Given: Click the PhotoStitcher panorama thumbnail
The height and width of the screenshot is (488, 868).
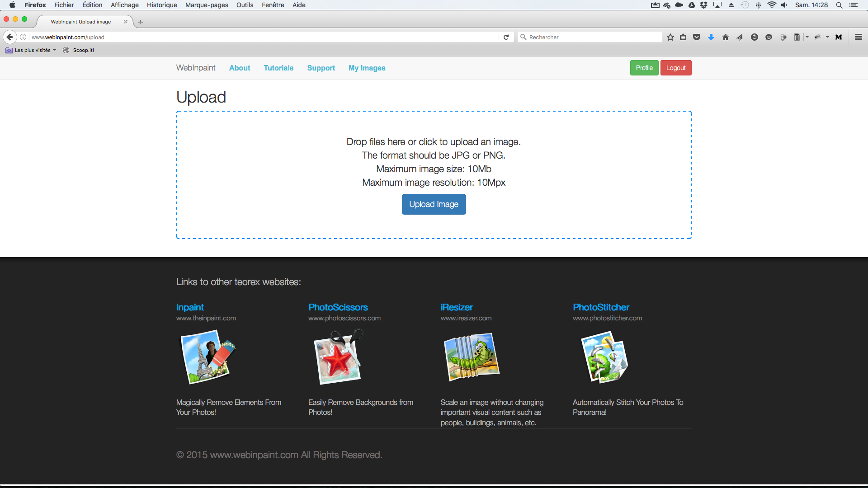Looking at the screenshot, I should (604, 357).
